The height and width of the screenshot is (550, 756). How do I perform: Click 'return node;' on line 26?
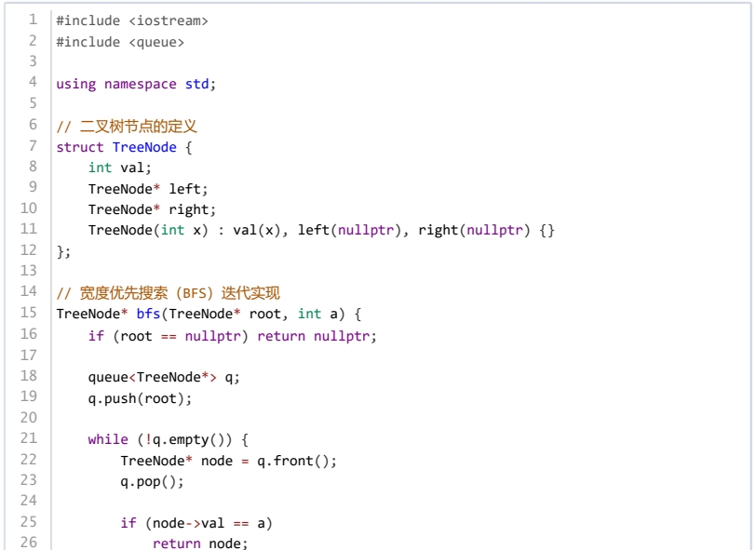point(200,543)
